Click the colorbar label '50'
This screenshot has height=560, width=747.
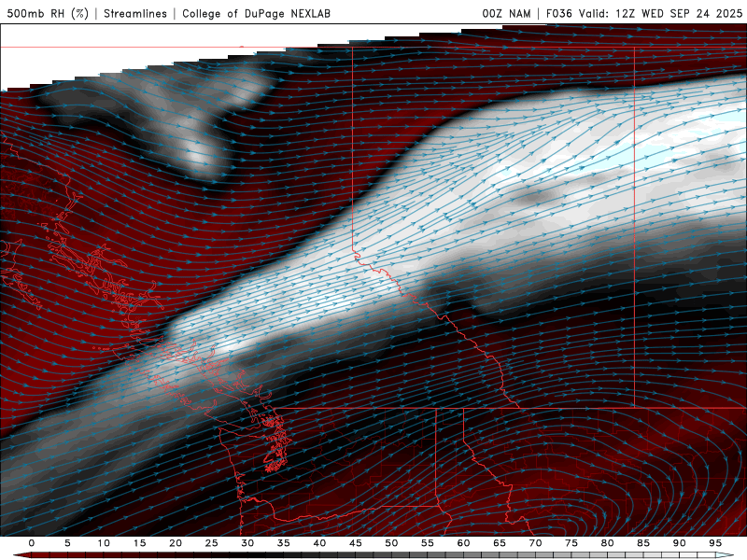tap(391, 543)
